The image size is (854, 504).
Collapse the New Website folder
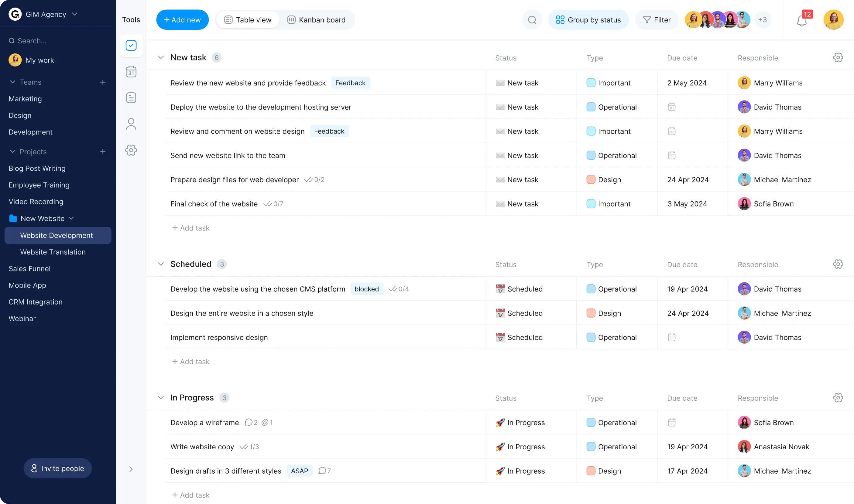click(x=71, y=218)
